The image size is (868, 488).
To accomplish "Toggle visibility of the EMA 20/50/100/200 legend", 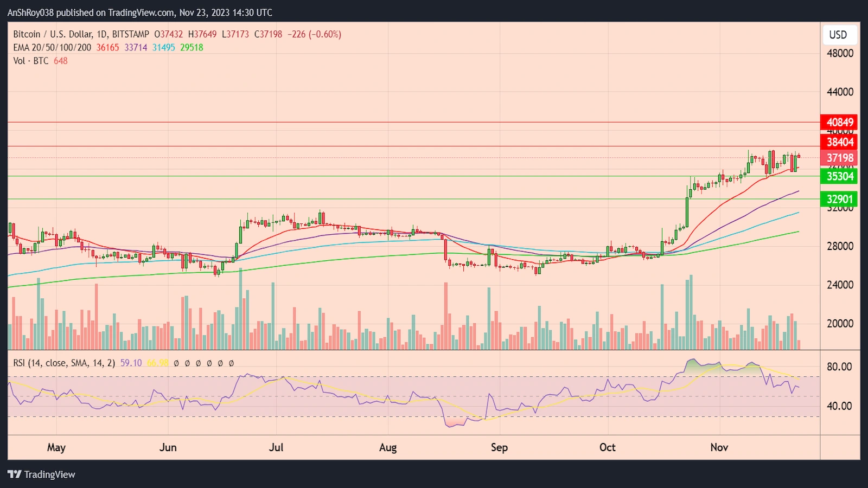I will click(52, 48).
